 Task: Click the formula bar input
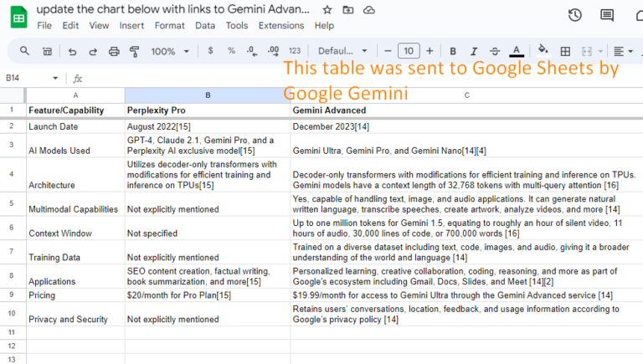[361, 79]
